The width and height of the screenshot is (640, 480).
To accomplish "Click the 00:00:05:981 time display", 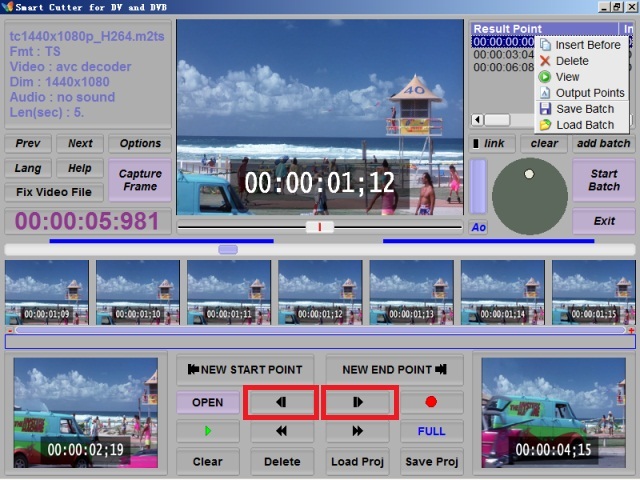I will point(87,221).
